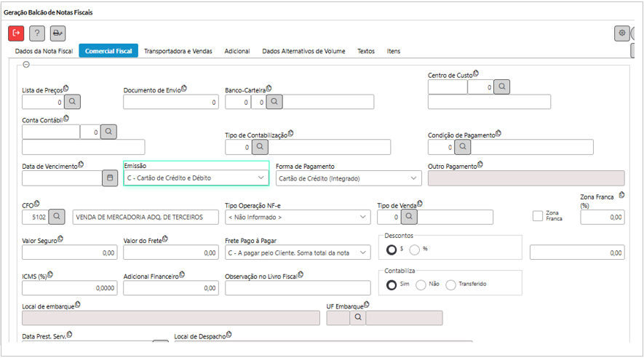Switch to Transportadora e Vendas tab

pos(178,52)
